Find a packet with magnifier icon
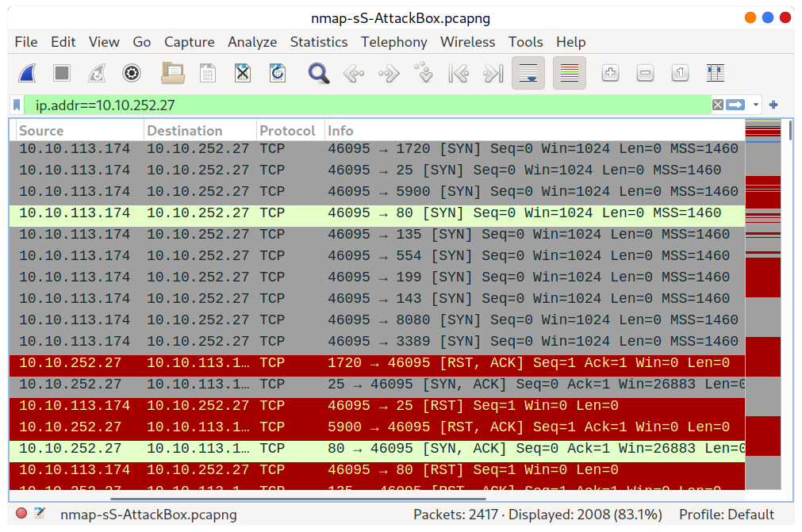This screenshot has width=802, height=532. (x=318, y=73)
